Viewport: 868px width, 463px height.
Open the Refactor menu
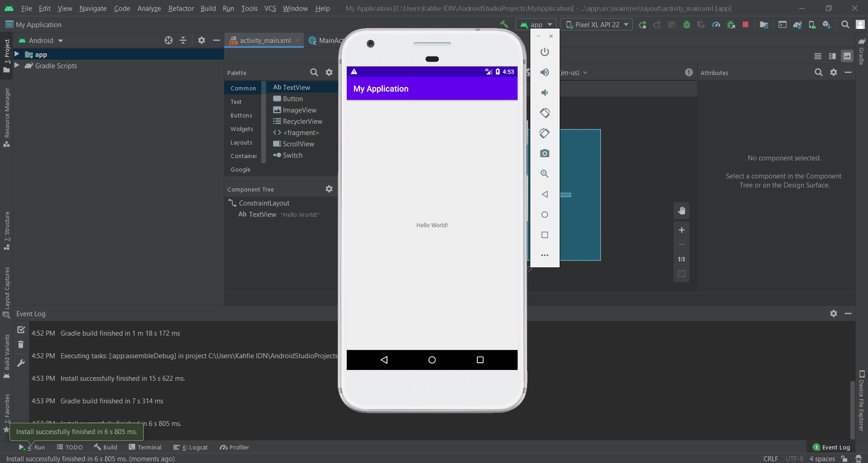pyautogui.click(x=181, y=8)
